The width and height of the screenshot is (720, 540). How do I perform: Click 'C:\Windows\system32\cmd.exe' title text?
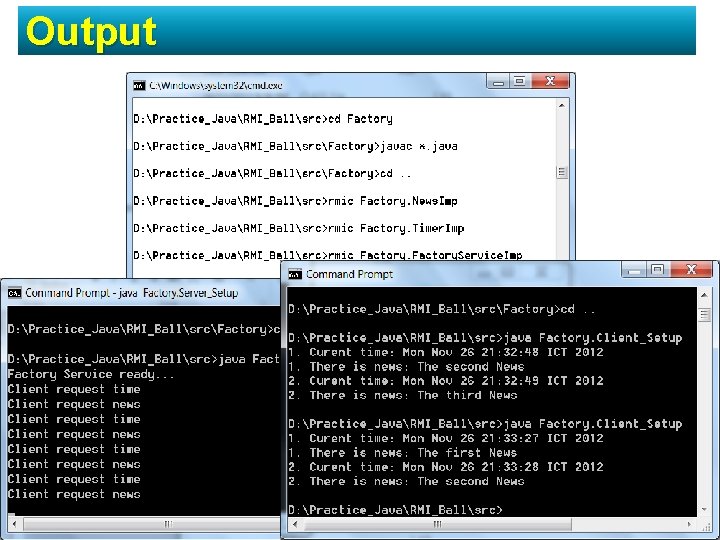point(216,85)
